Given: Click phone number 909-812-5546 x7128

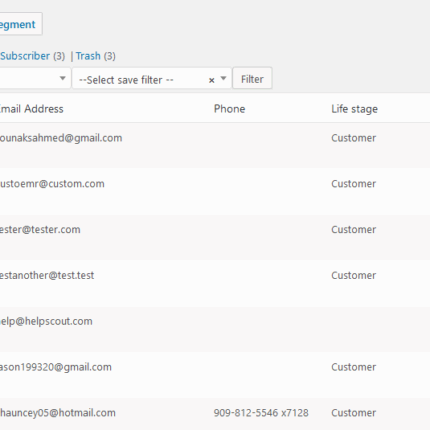Looking at the screenshot, I should [x=261, y=413].
